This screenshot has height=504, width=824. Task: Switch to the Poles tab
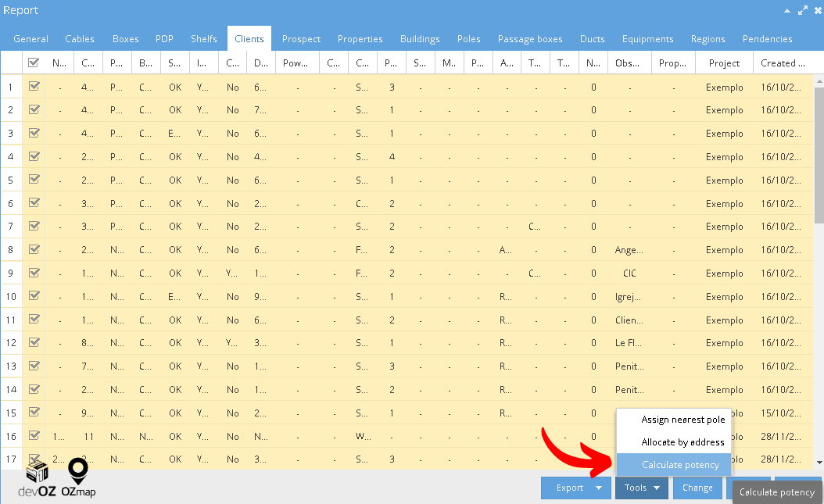tap(469, 39)
